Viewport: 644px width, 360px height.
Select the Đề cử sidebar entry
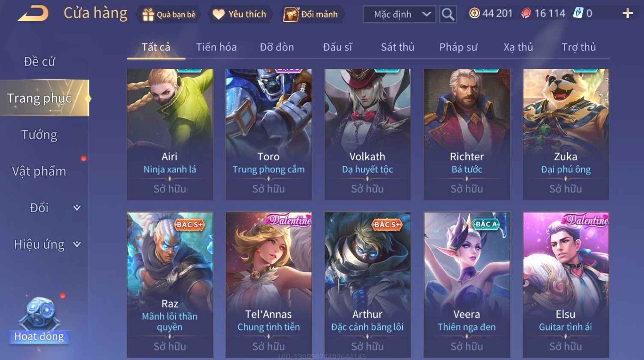(39, 62)
